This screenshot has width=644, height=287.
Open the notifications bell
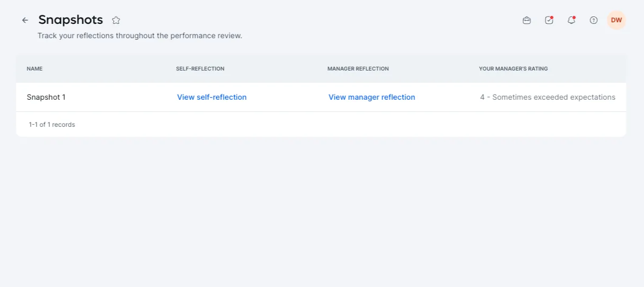click(571, 20)
